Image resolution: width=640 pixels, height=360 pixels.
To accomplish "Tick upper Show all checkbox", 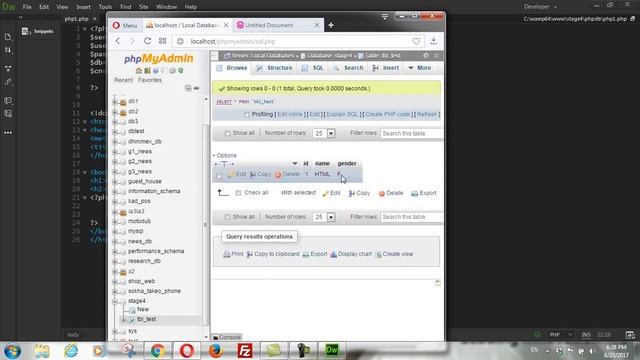I will 227,133.
